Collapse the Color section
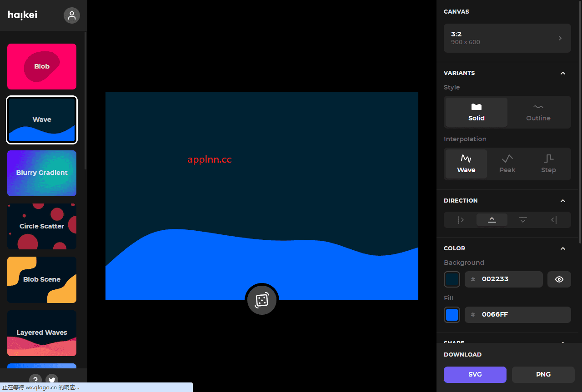Screen dimensions: 582x392 pos(563,248)
